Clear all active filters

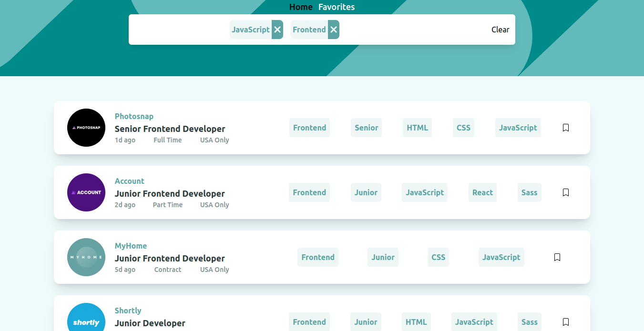click(501, 30)
